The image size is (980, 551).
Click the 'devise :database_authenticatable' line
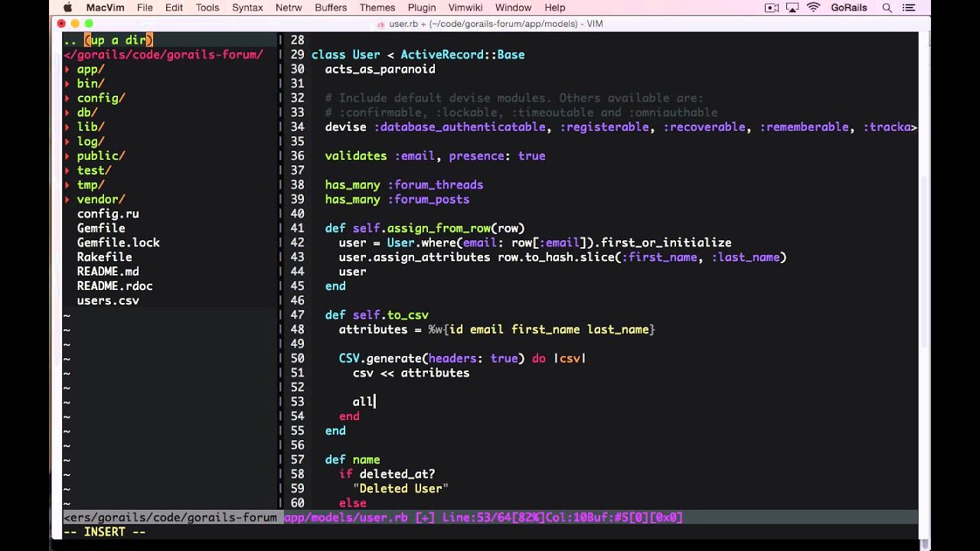(621, 127)
